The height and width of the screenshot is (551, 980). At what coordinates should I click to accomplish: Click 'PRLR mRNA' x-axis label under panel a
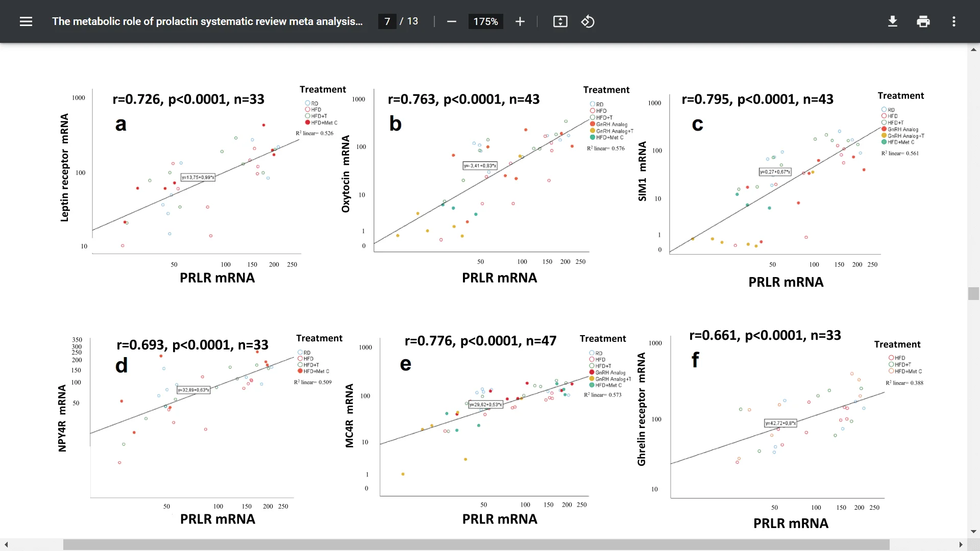tap(217, 278)
